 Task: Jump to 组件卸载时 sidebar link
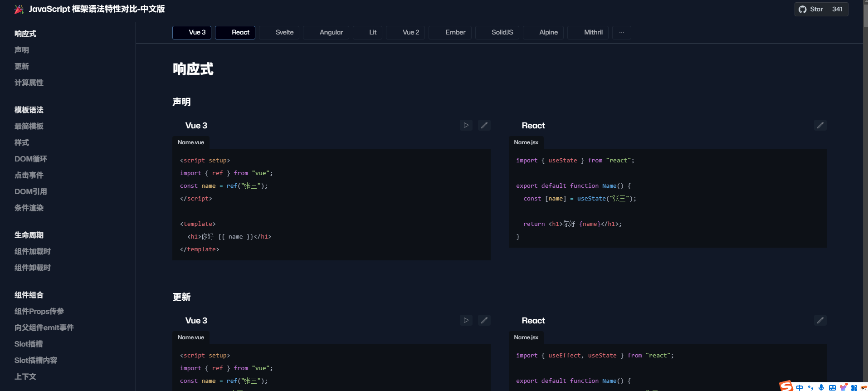pos(33,268)
